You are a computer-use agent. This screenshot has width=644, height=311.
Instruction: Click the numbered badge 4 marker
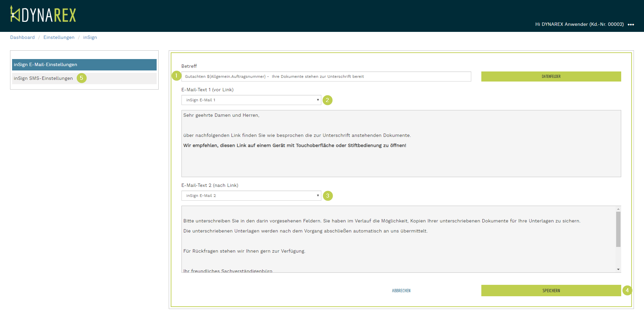(627, 290)
